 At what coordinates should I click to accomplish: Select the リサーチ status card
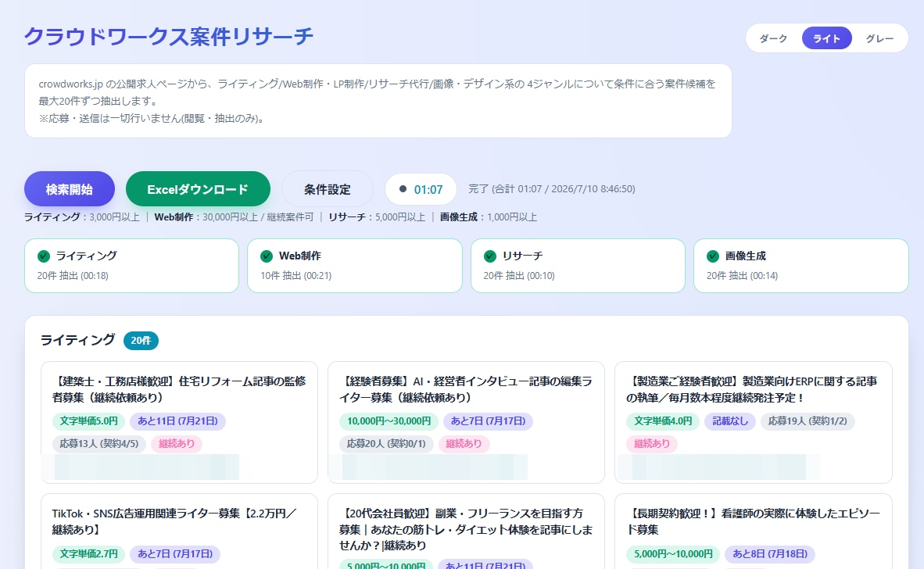(578, 266)
